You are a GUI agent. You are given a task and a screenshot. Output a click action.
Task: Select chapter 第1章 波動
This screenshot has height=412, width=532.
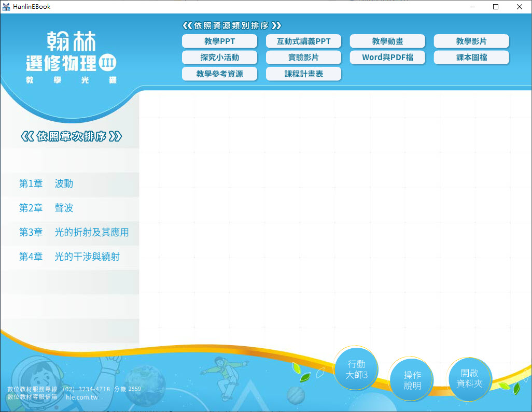pyautogui.click(x=46, y=183)
